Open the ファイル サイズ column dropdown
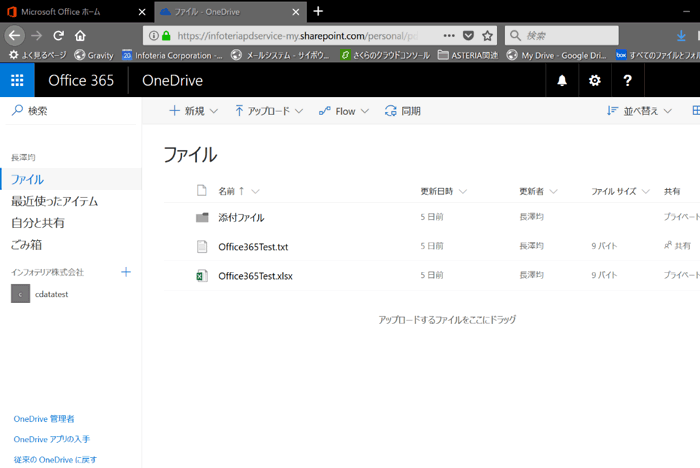Viewport: 700px width, 468px height. pos(646,192)
